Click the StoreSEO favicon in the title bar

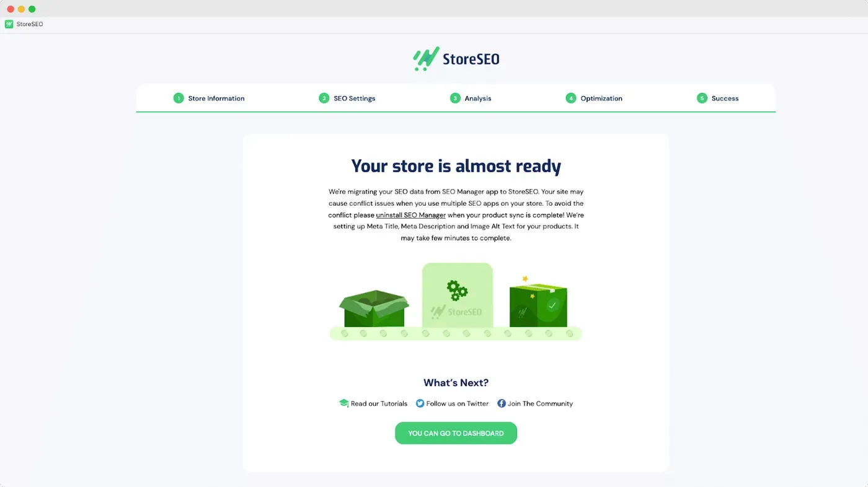(x=9, y=24)
